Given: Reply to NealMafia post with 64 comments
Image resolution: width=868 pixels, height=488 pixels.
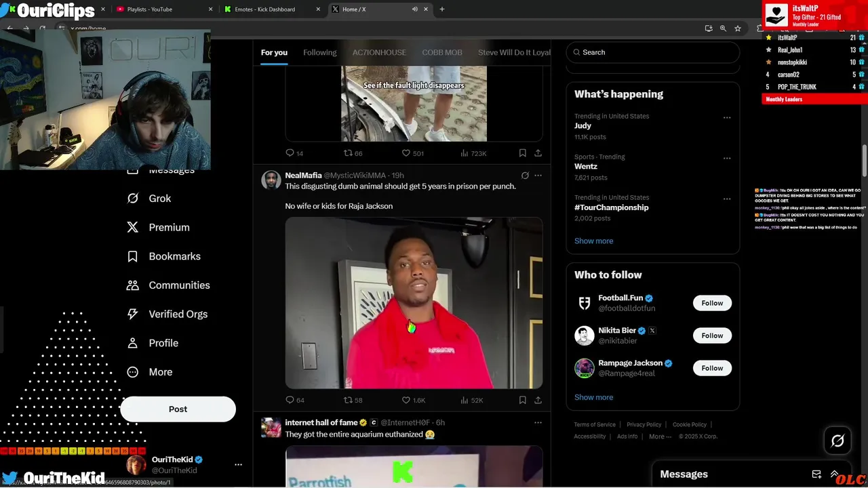Looking at the screenshot, I should tap(295, 401).
